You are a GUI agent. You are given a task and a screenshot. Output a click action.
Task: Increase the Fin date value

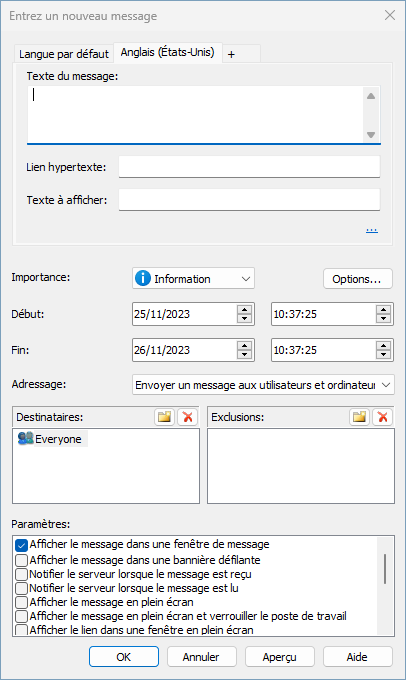click(244, 346)
